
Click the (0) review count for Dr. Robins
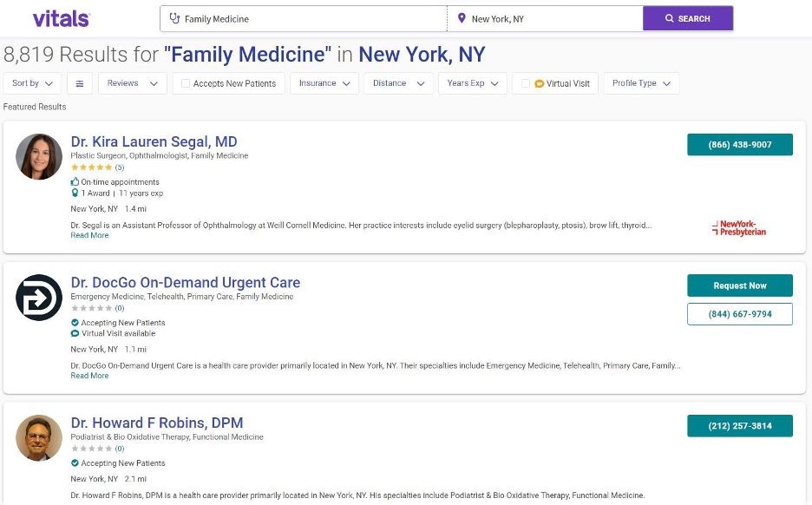point(120,449)
